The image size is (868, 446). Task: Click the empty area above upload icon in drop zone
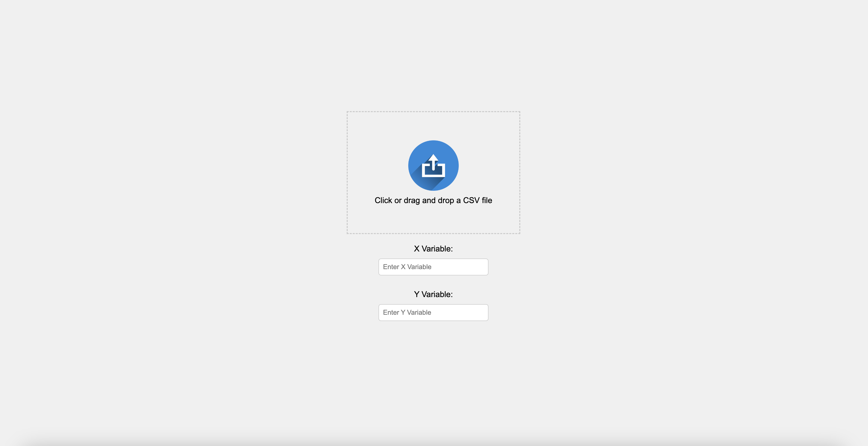433,126
